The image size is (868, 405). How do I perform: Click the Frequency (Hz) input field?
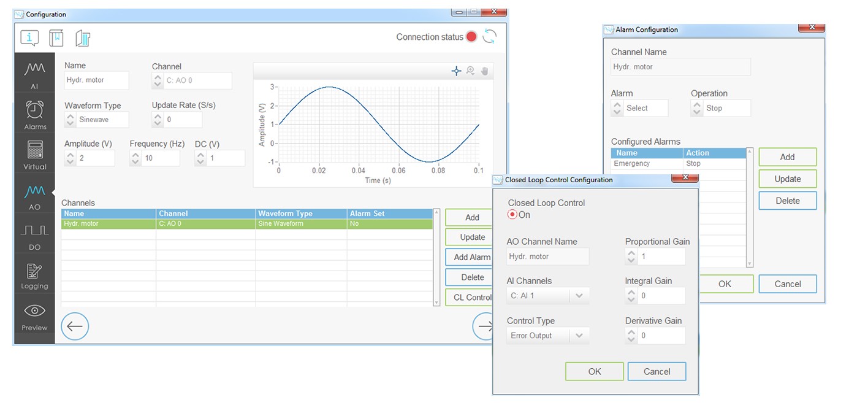161,158
